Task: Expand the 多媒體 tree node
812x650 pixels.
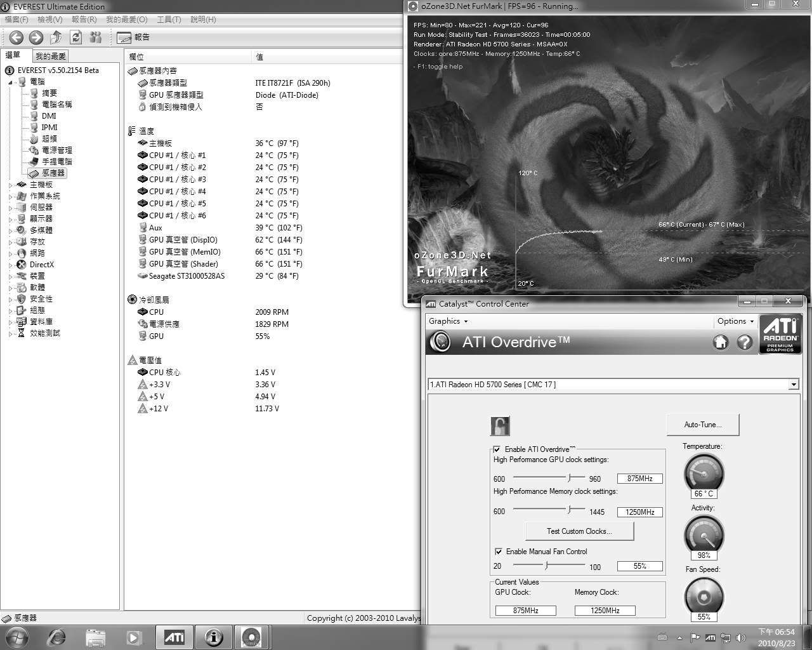Action: point(11,230)
